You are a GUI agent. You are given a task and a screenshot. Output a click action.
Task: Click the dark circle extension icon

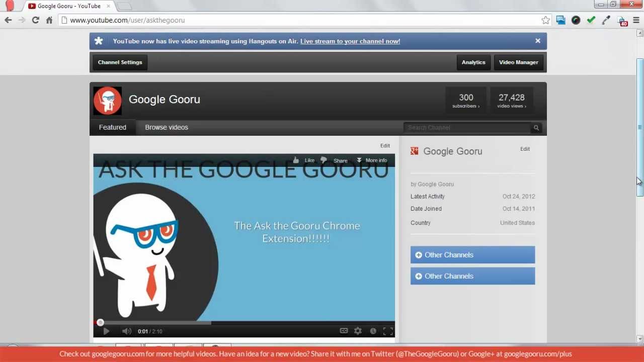(x=576, y=20)
